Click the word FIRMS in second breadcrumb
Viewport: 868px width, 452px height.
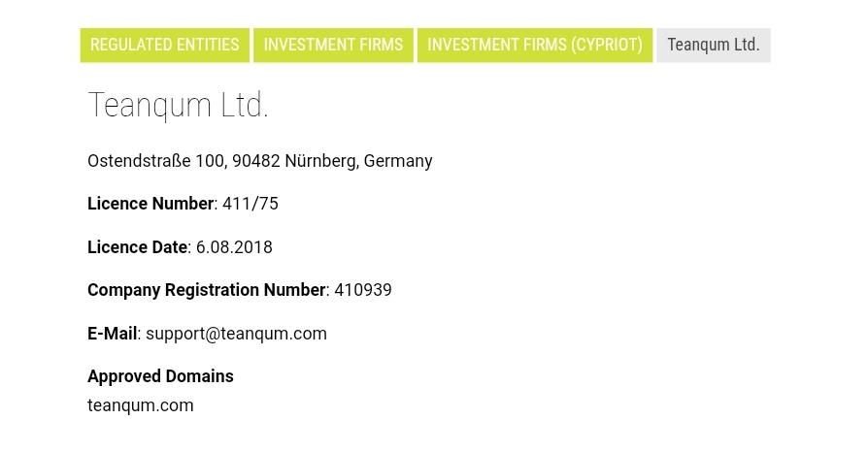click(381, 45)
